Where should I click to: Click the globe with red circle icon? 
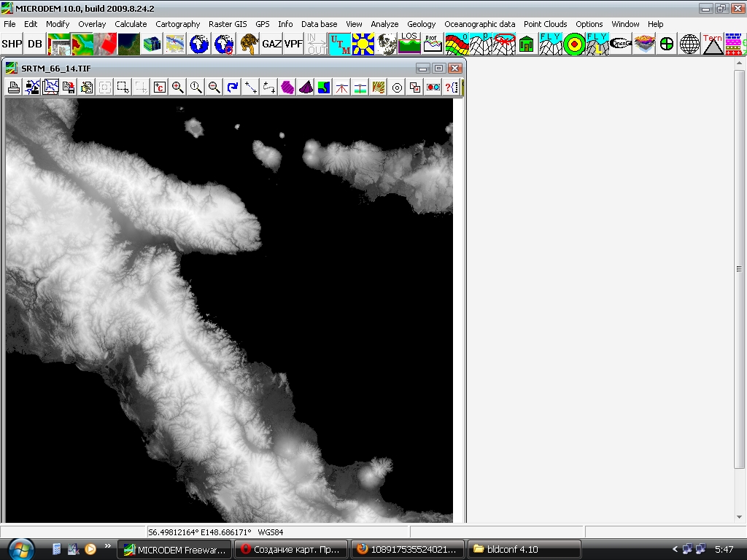coord(223,44)
